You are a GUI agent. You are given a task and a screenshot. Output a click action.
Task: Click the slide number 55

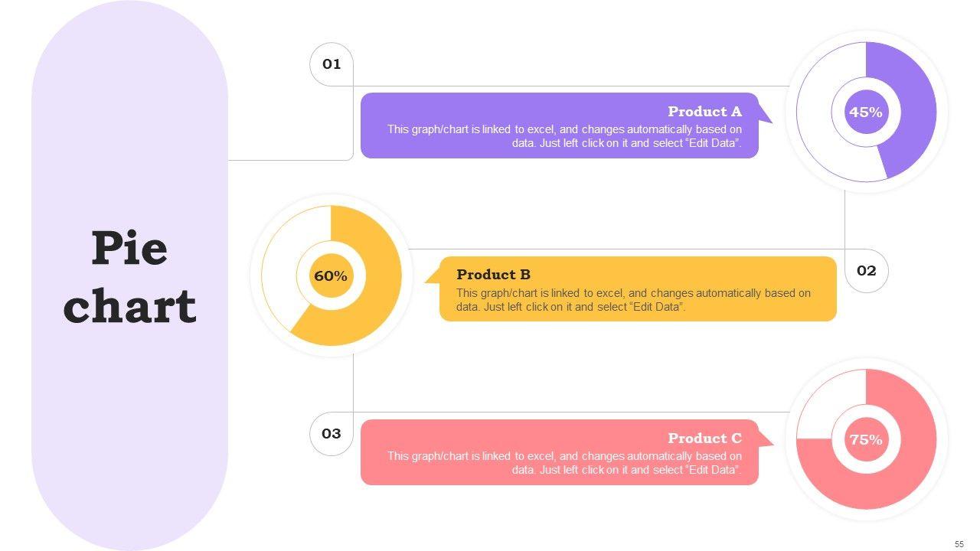pos(959,544)
